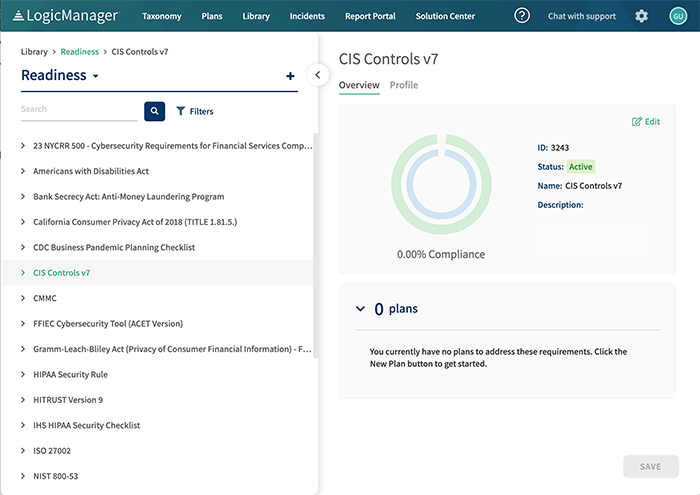This screenshot has height=495, width=700.
Task: Open the Readiness heading dropdown
Action: [59, 75]
